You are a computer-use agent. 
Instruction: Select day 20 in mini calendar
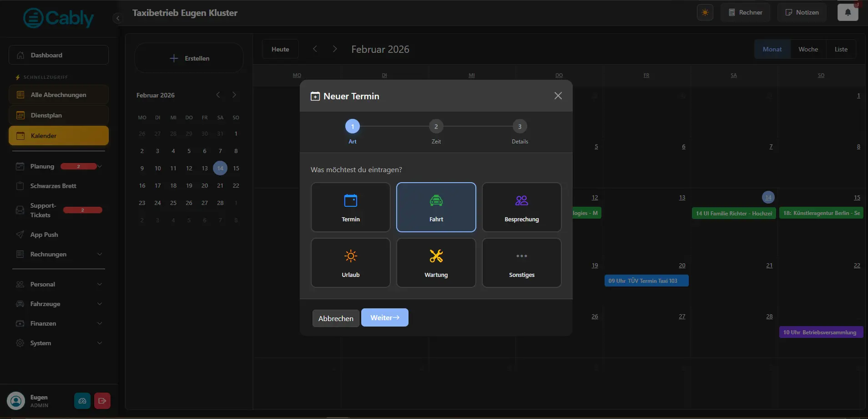coord(205,185)
